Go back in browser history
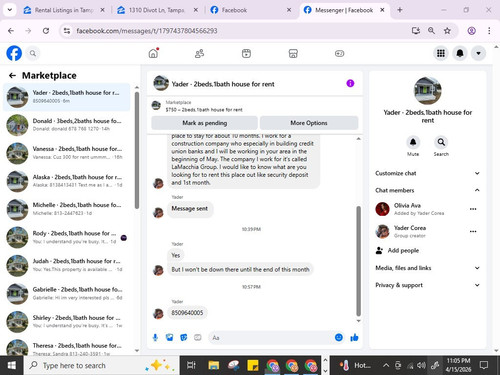Image resolution: width=500 pixels, height=375 pixels. (x=11, y=31)
